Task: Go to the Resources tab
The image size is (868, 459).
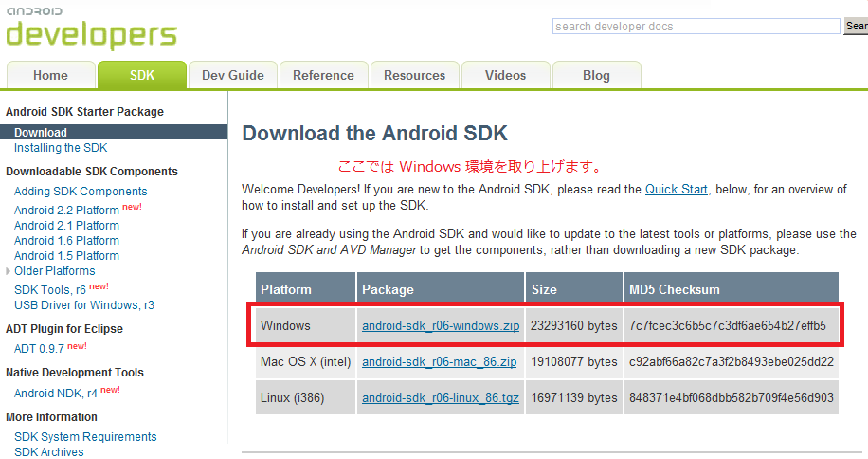Action: [x=415, y=75]
